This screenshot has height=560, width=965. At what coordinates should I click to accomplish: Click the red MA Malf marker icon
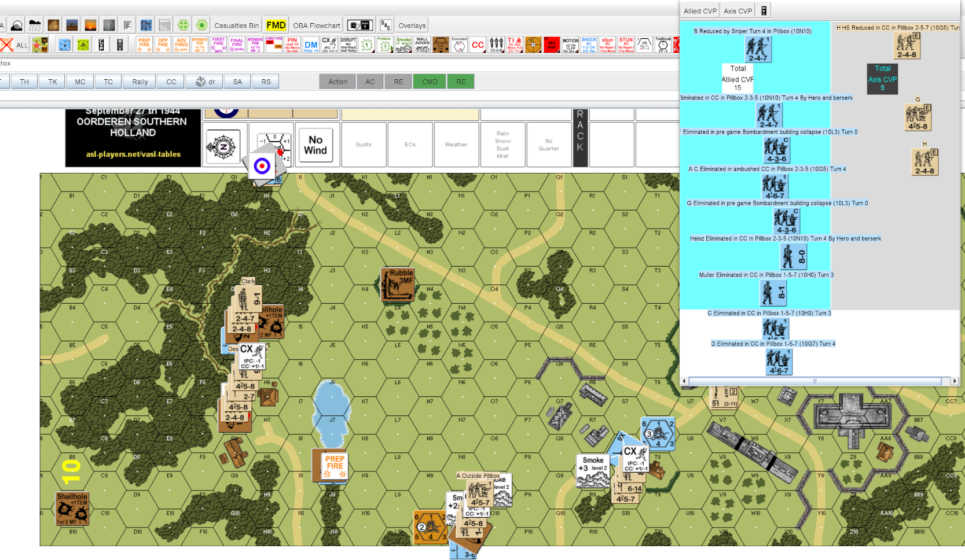pos(552,45)
